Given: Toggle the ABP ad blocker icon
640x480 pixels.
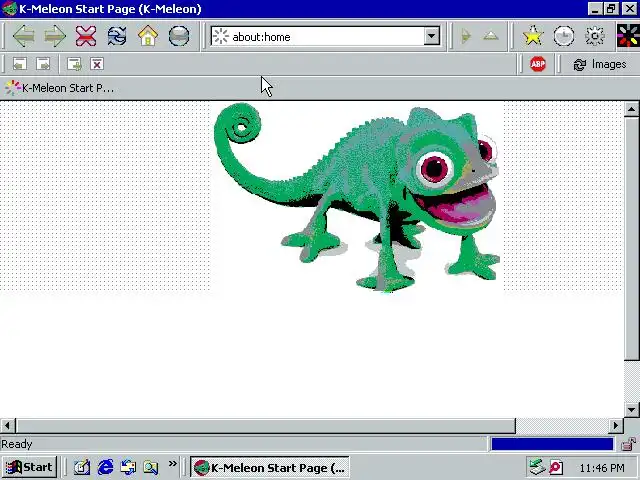Looking at the screenshot, I should pyautogui.click(x=538, y=64).
